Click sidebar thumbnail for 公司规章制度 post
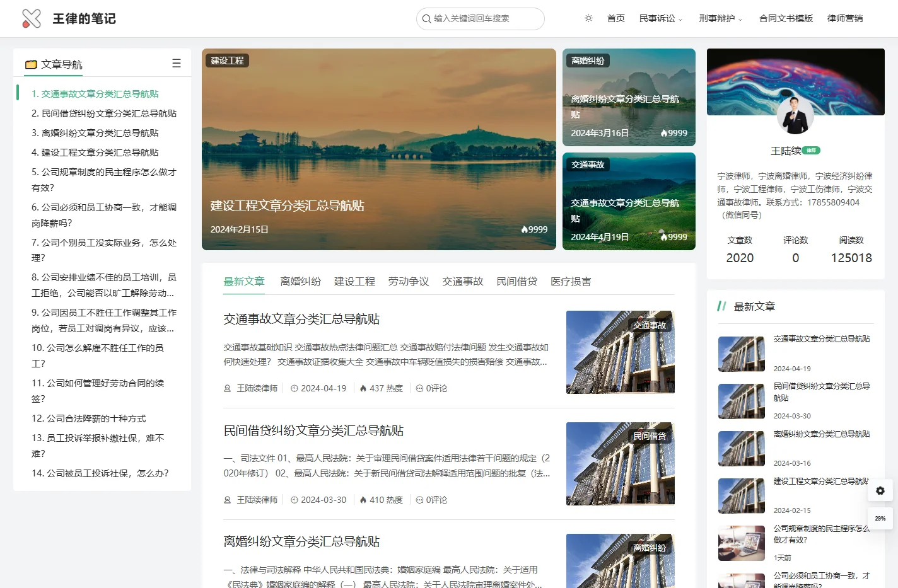Screen dimensions: 898x588 point(742,543)
